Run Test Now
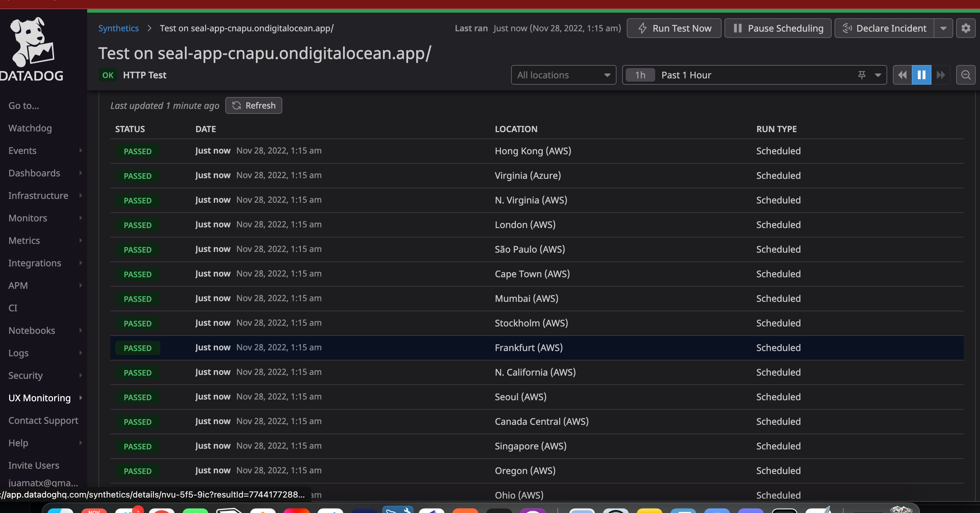The width and height of the screenshot is (980, 513). (x=674, y=28)
